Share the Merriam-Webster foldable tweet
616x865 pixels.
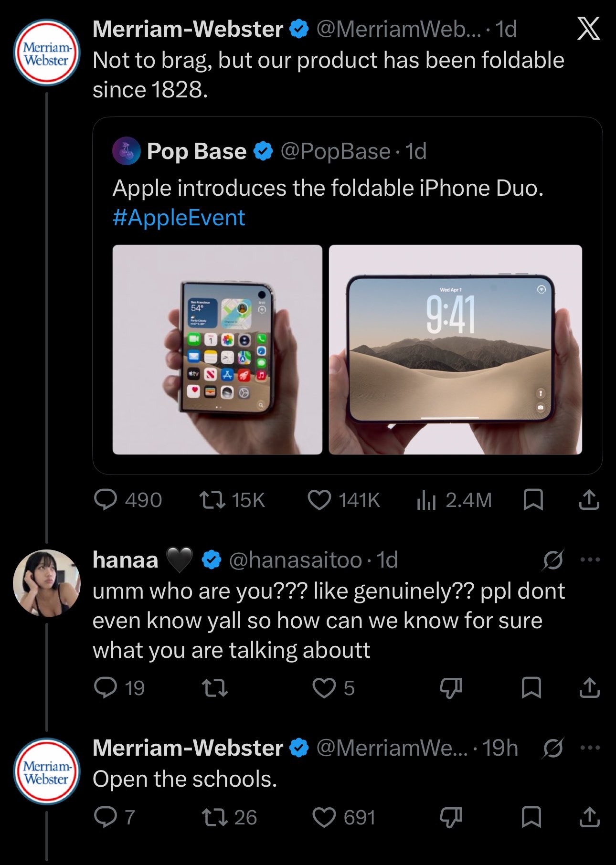[589, 500]
